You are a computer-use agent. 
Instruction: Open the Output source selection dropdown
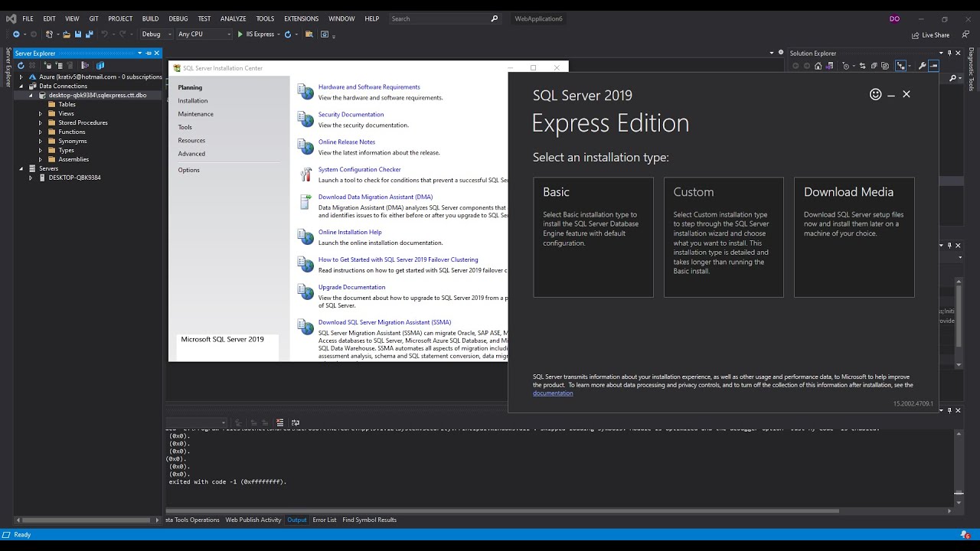click(x=197, y=422)
